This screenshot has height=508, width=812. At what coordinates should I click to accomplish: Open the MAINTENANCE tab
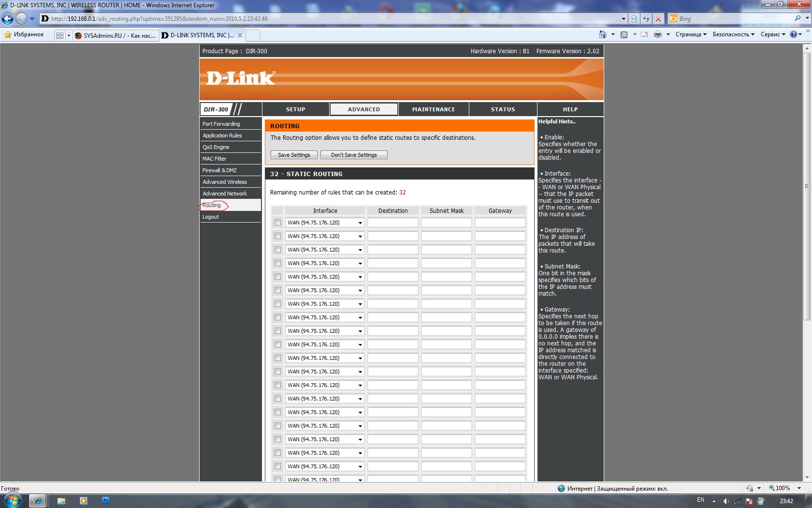point(434,109)
